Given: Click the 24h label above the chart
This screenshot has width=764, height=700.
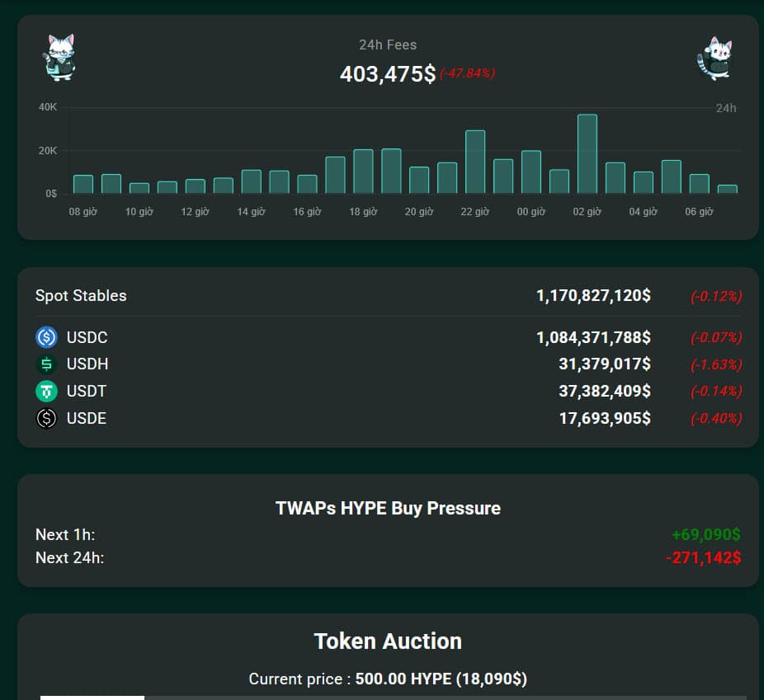Looking at the screenshot, I should click(x=726, y=107).
